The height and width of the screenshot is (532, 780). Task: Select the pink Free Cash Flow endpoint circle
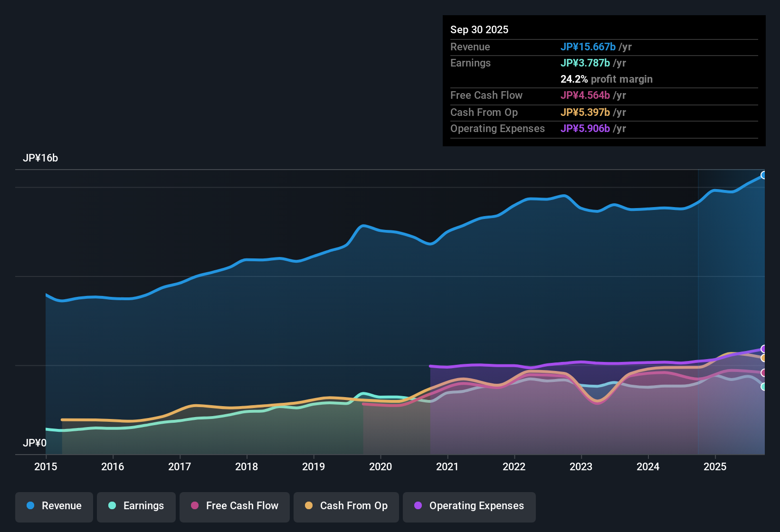pos(763,372)
